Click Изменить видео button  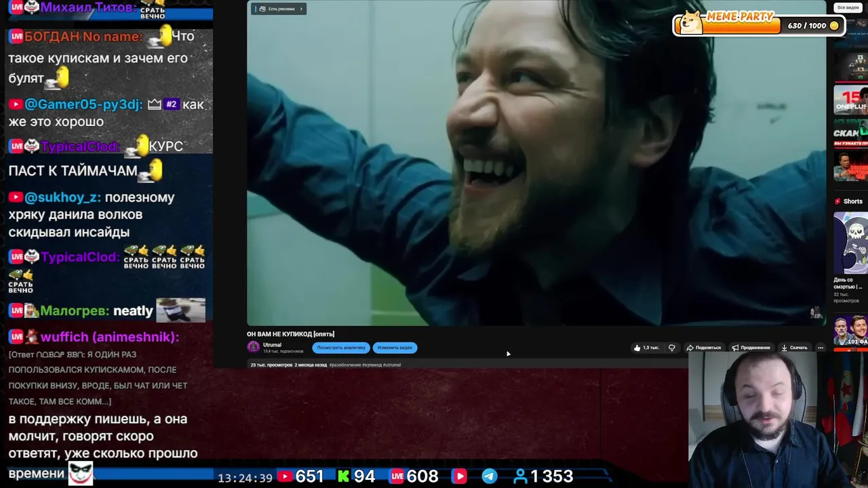coord(395,348)
